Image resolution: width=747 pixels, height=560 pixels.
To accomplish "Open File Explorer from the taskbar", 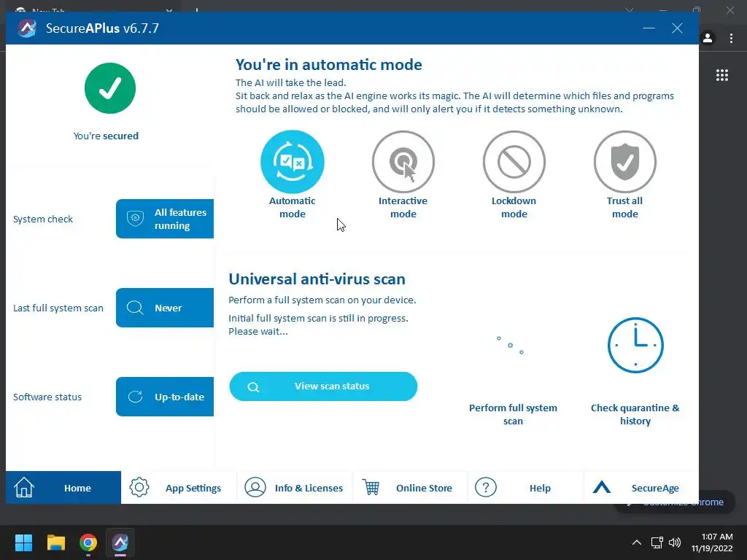I will click(55, 542).
